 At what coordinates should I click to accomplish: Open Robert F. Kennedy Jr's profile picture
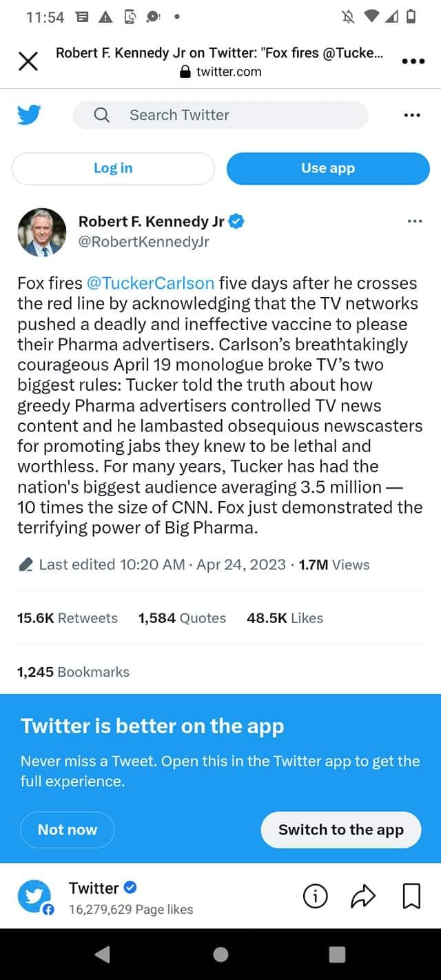pyautogui.click(x=42, y=232)
